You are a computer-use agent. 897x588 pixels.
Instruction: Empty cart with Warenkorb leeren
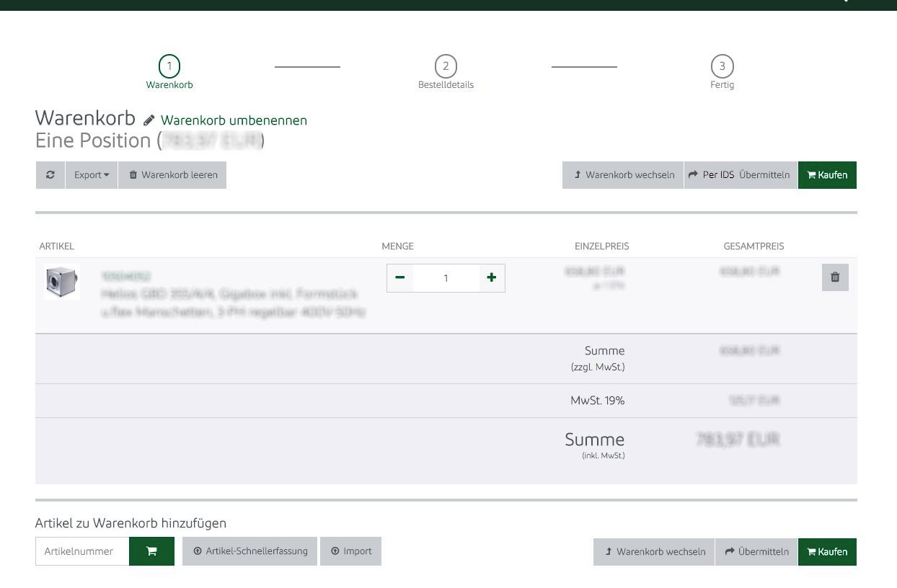click(172, 175)
